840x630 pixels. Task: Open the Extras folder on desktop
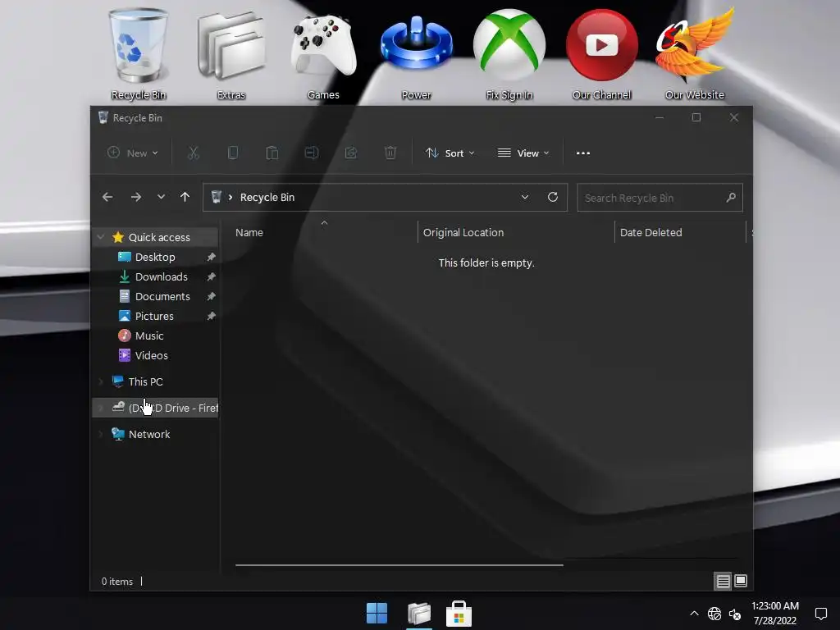pyautogui.click(x=231, y=53)
